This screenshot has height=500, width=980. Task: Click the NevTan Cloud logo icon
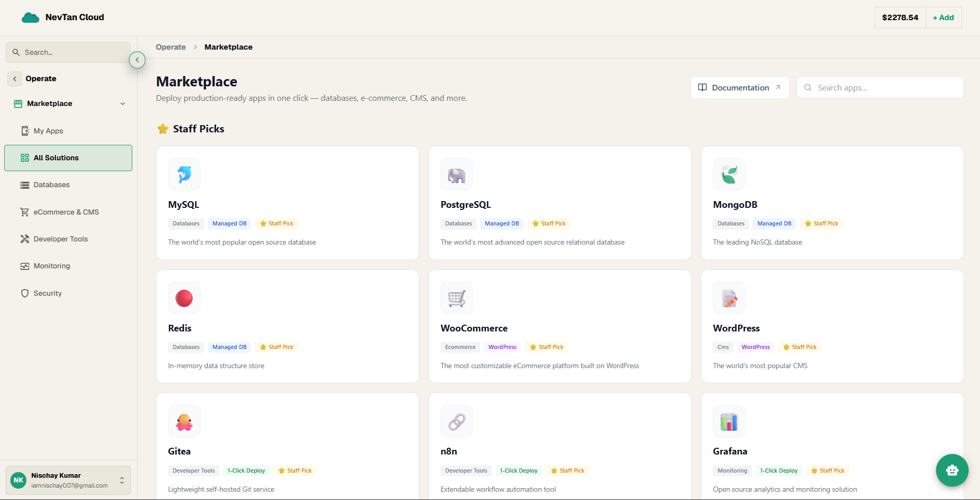click(30, 18)
